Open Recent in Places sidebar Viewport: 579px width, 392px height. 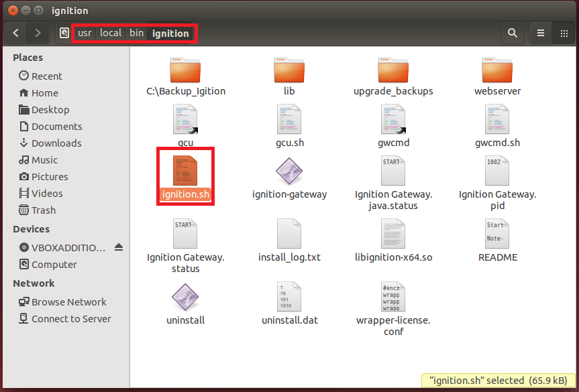tap(41, 76)
